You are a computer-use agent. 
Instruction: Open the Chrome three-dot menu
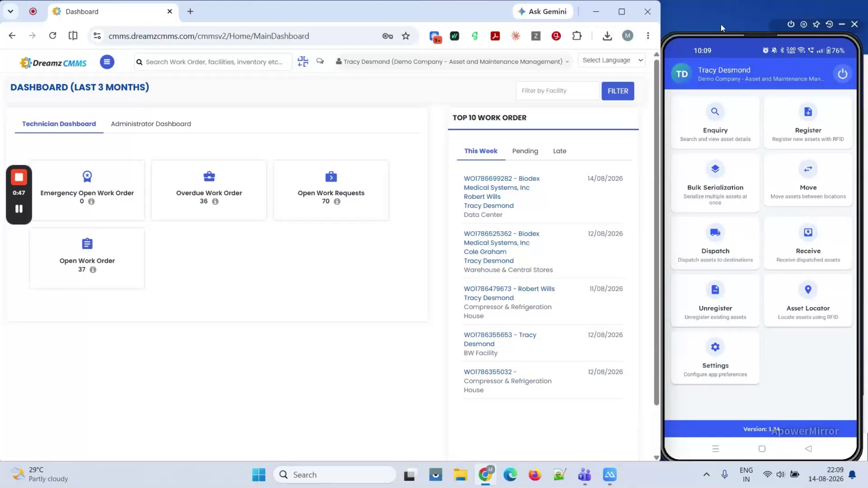(x=648, y=35)
